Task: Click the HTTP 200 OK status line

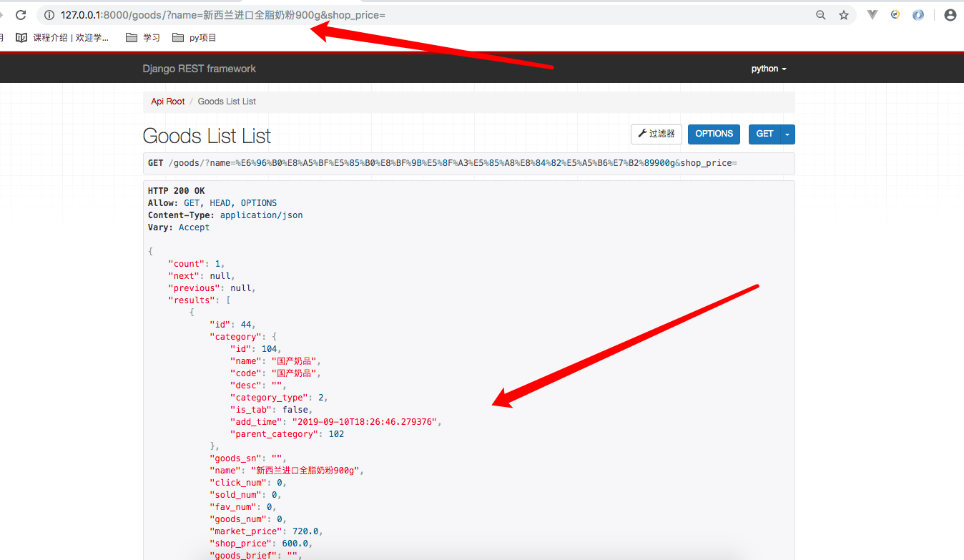Action: tap(176, 191)
